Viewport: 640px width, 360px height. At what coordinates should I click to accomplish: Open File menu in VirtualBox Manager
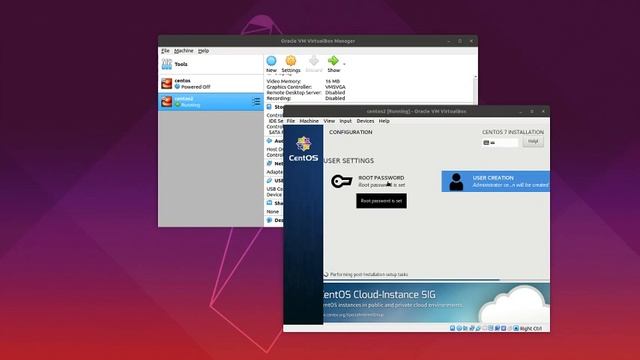(x=165, y=51)
